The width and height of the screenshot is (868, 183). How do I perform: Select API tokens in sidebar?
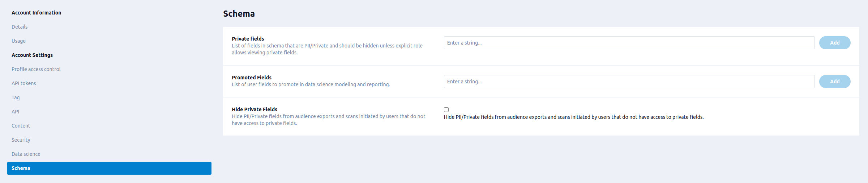pos(24,83)
